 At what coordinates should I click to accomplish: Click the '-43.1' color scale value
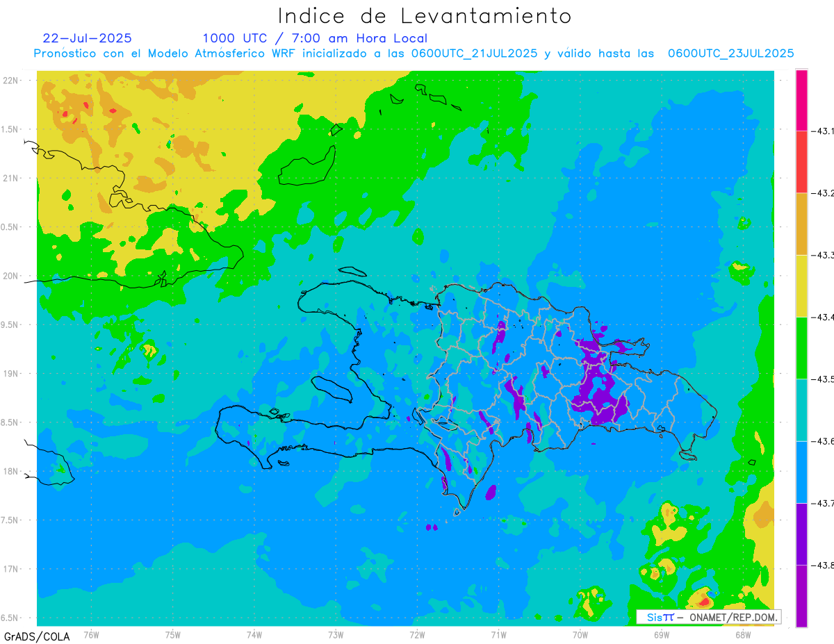822,131
